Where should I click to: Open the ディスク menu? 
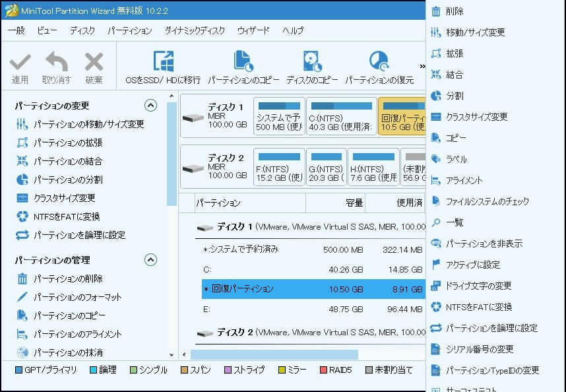pos(82,30)
